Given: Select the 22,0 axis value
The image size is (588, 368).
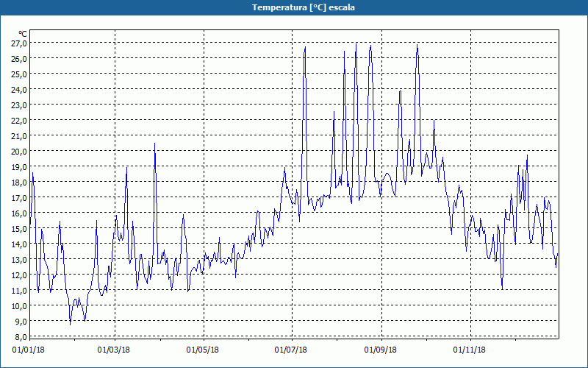Looking at the screenshot, I should (19, 121).
